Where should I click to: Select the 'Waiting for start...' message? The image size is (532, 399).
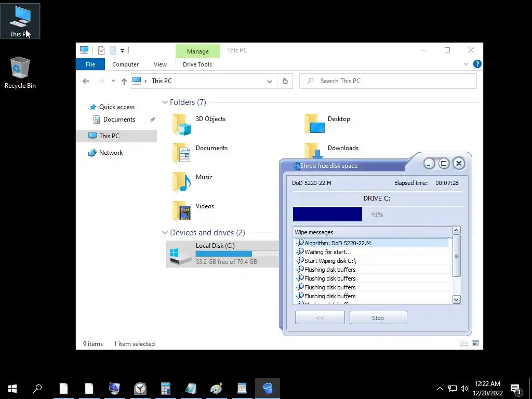coord(372,252)
